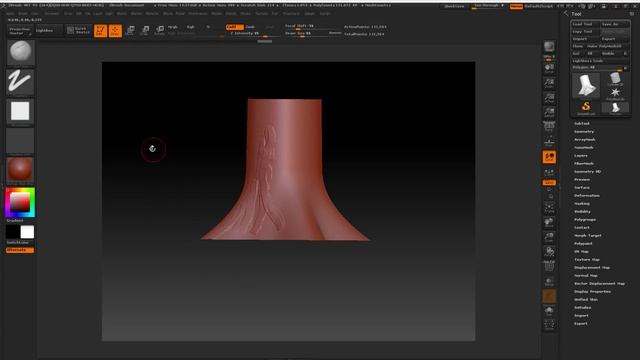The width and height of the screenshot is (640, 360).
Task: Open the red wax Material sphere
Action: pyautogui.click(x=20, y=169)
